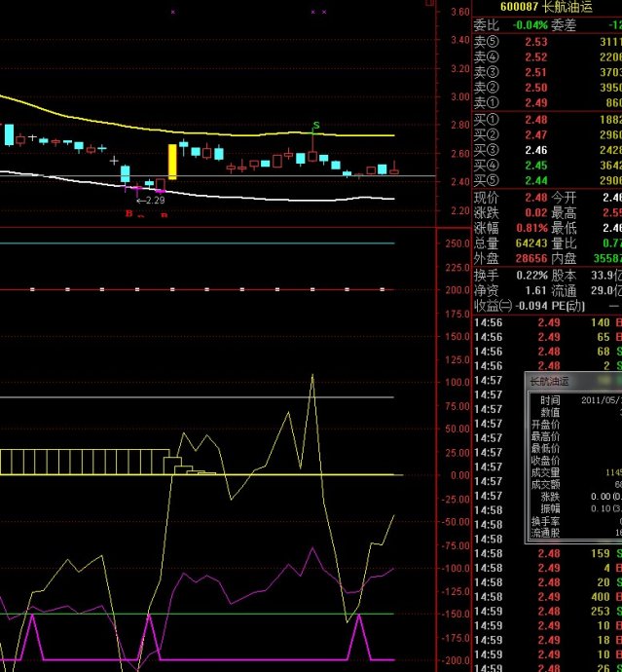Select the tall yellow candlestick bar
622x672 pixels.
click(x=172, y=162)
